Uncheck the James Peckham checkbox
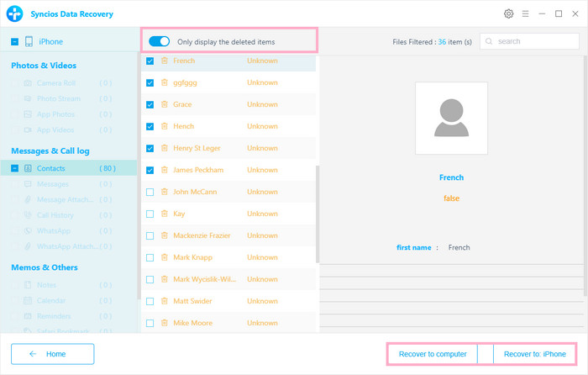588x375 pixels. click(150, 170)
